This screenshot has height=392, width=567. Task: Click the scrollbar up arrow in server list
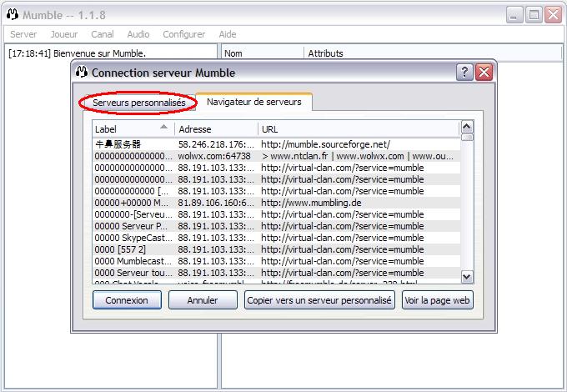pos(467,127)
